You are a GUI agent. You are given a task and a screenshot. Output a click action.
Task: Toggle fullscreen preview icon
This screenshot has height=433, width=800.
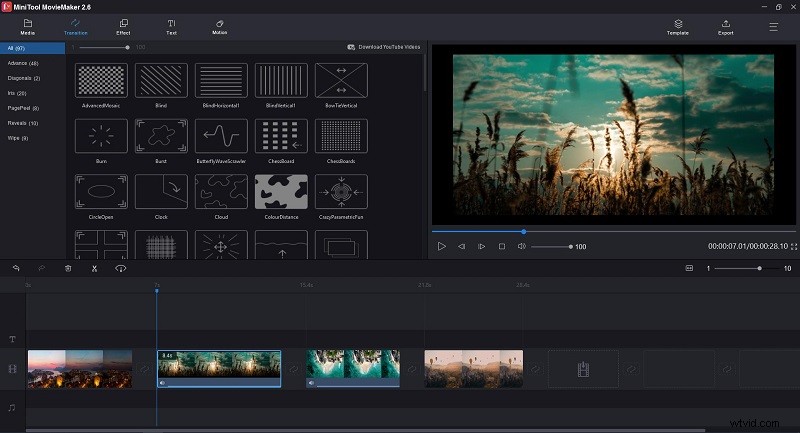click(794, 246)
